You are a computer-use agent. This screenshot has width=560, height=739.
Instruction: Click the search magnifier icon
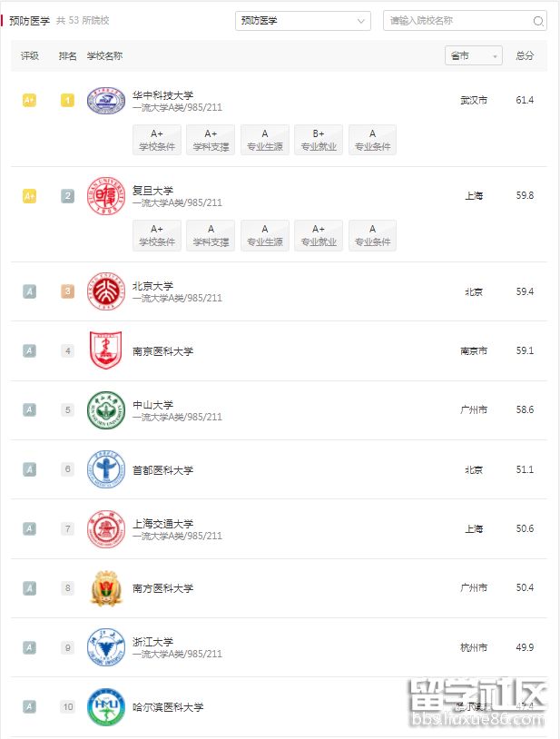(x=540, y=20)
